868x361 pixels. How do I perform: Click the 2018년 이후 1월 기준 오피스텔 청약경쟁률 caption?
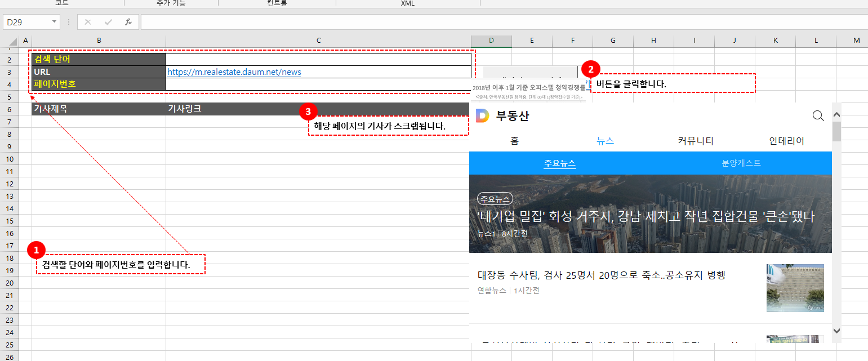tap(529, 88)
